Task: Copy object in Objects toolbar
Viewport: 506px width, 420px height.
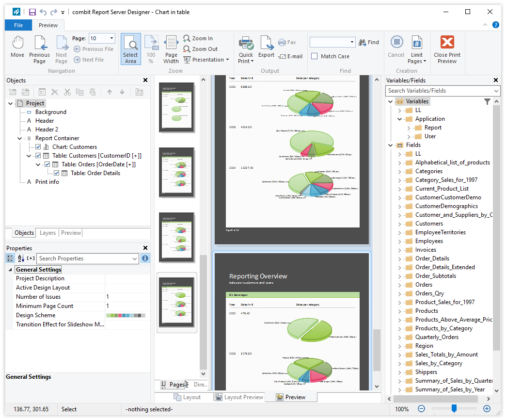Action: tap(79, 92)
